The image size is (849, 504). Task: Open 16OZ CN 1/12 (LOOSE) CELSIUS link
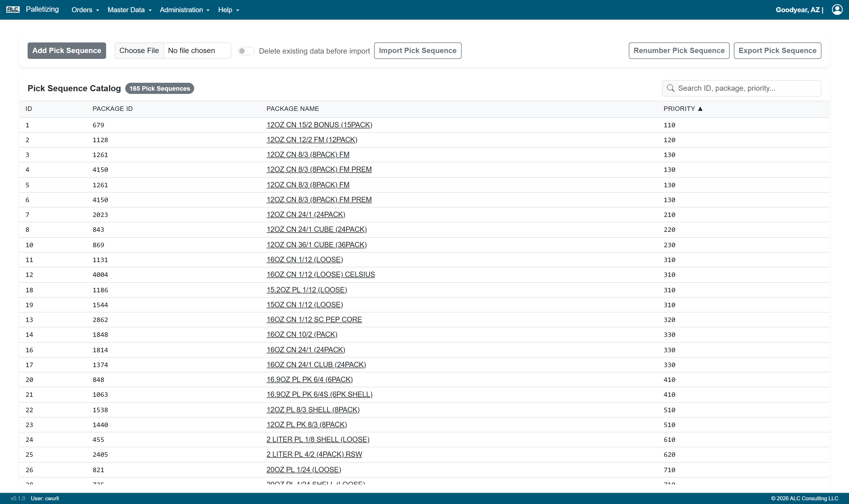(x=320, y=275)
